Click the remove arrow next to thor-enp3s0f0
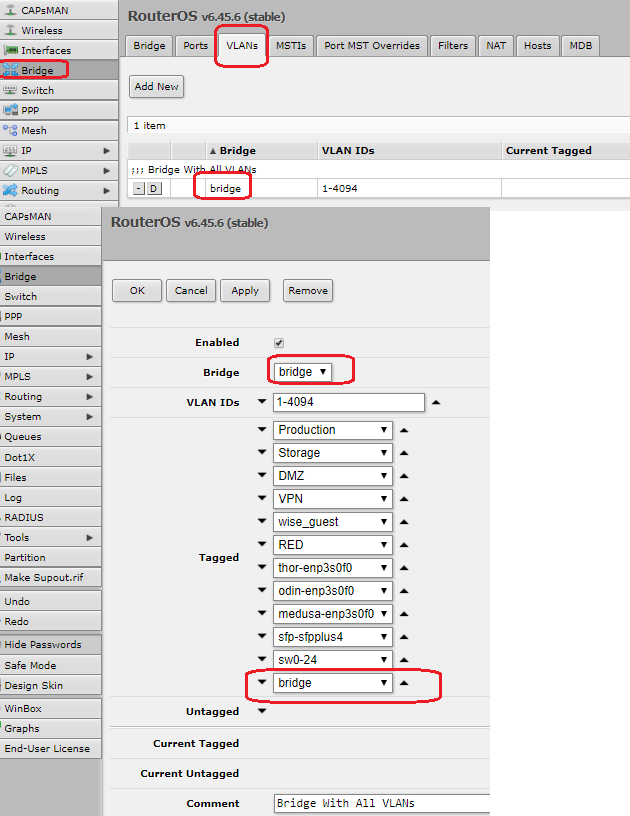This screenshot has width=630, height=816. coord(404,568)
